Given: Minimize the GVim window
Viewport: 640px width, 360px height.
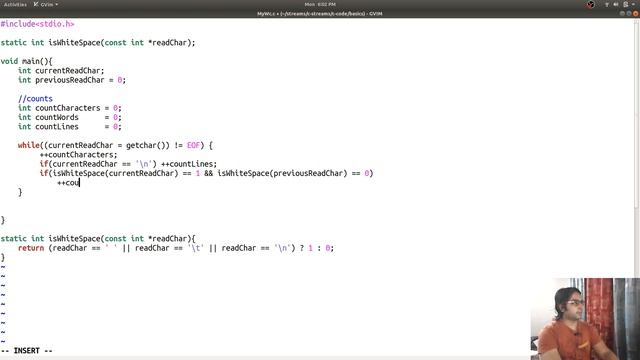Looking at the screenshot, I should click(622, 13).
